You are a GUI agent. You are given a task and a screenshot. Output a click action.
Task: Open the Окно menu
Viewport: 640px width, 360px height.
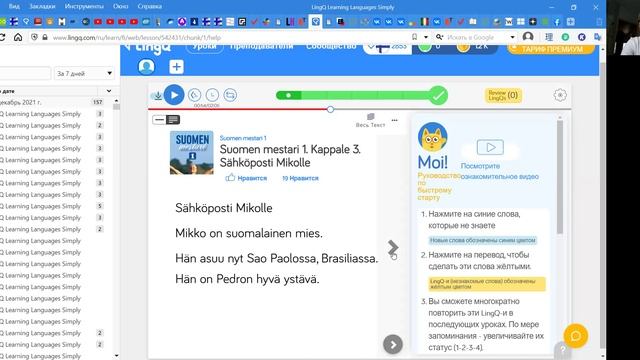pos(120,7)
